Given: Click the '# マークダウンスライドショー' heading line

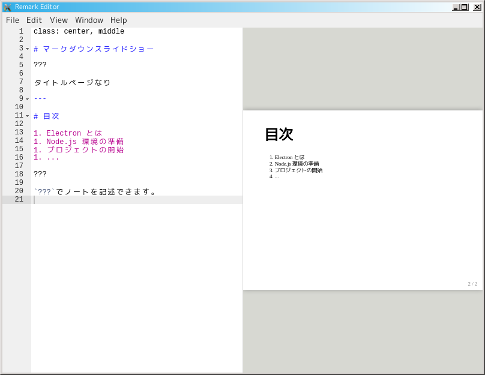Looking at the screenshot, I should [x=93, y=49].
